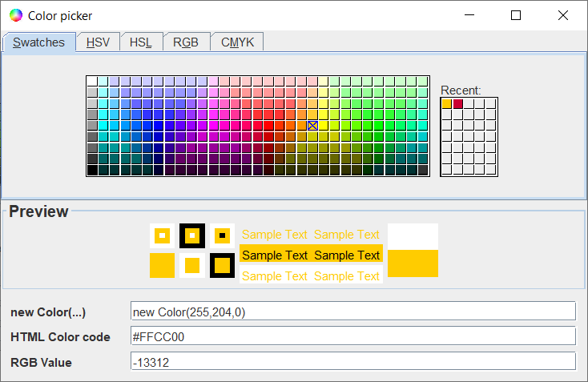588x382 pixels.
Task: Focus the HTML Color code #FFCC00 field
Action: (x=353, y=336)
